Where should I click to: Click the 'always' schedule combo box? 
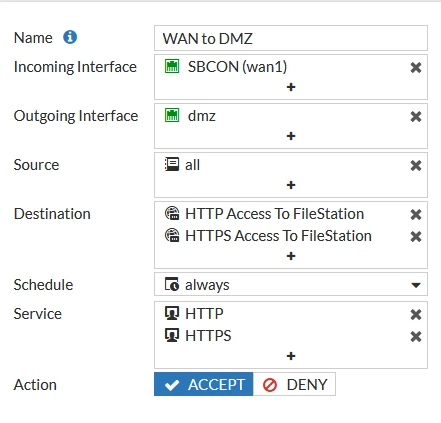point(291,284)
